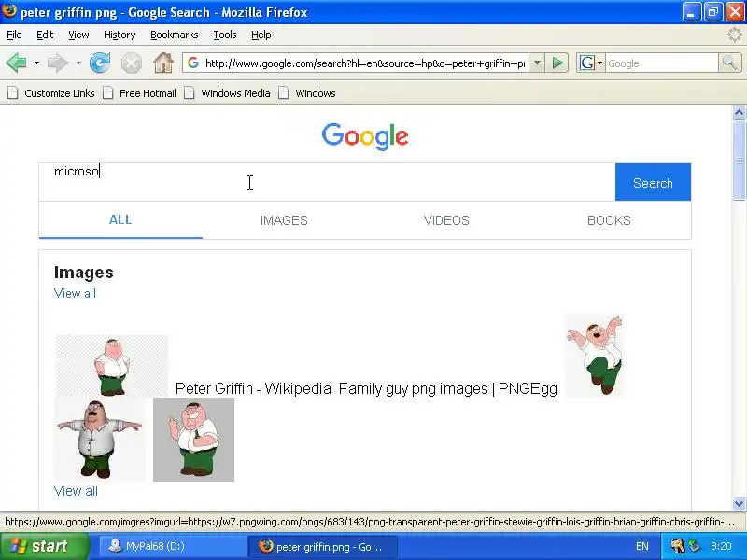Image resolution: width=747 pixels, height=560 pixels.
Task: Click the Firefox throbber activity icon
Action: pyautogui.click(x=736, y=35)
